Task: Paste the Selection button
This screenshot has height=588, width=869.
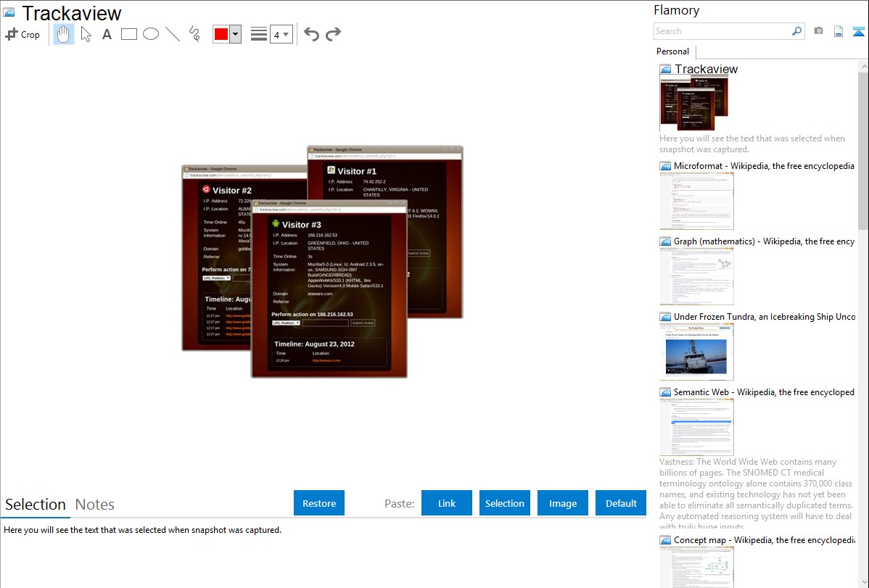Action: pos(504,503)
